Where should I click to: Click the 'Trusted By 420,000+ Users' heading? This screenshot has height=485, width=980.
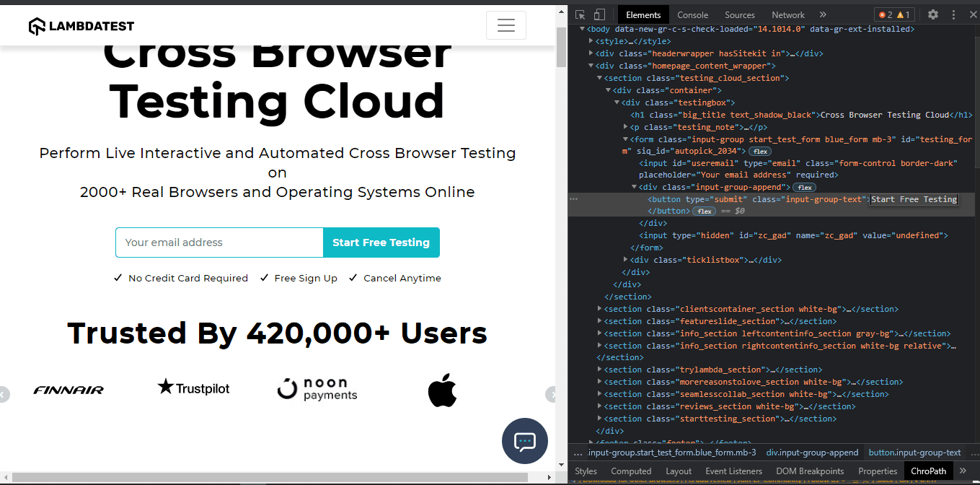[x=278, y=333]
